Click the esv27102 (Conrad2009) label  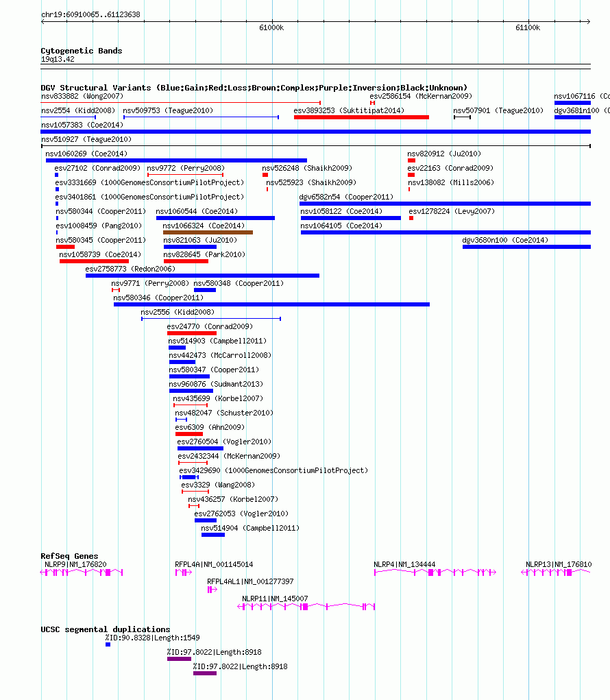coord(97,168)
